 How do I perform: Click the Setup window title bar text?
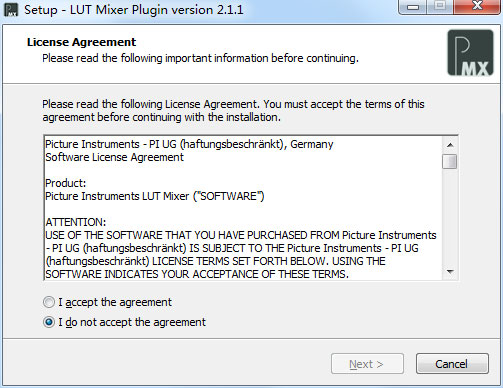pos(134,10)
